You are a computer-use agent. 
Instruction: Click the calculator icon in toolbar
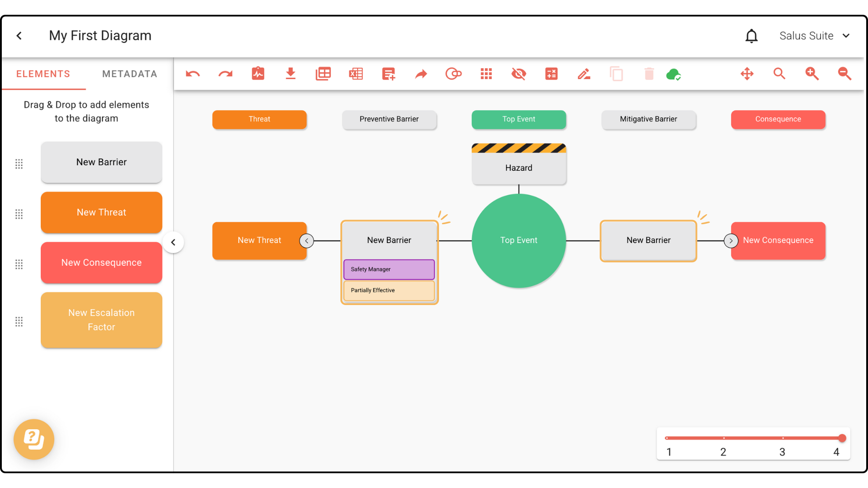pyautogui.click(x=551, y=74)
